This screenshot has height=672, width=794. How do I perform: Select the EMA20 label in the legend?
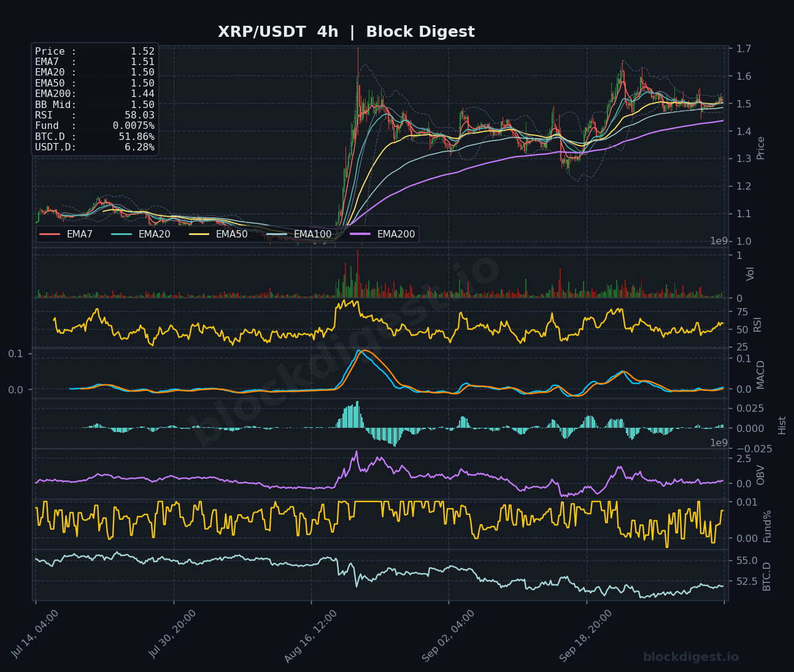click(155, 234)
